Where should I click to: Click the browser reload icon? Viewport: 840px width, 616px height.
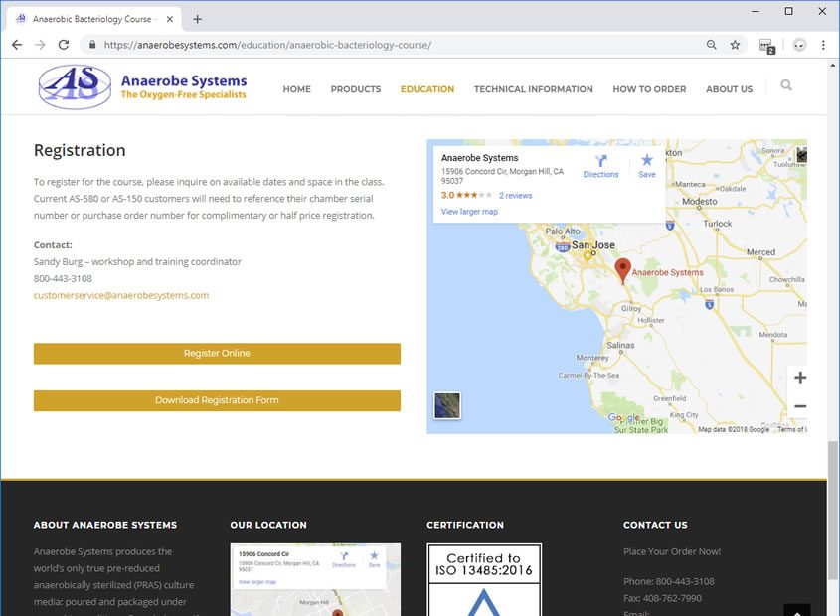pyautogui.click(x=64, y=45)
